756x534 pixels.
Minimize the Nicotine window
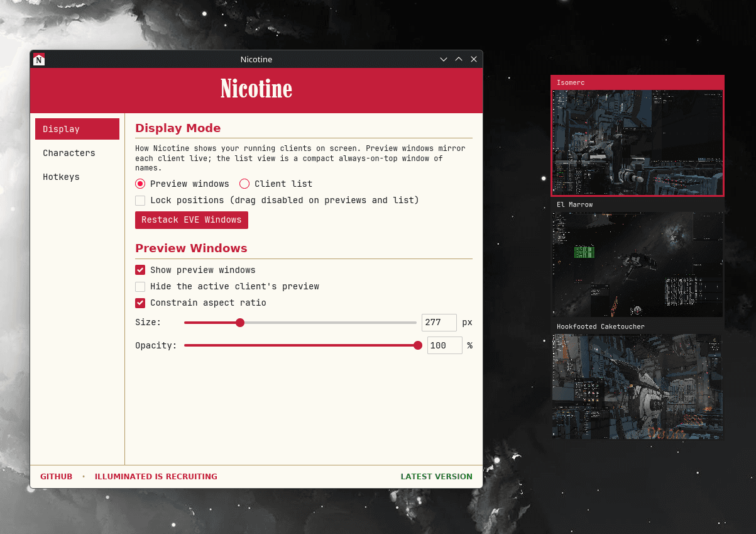click(x=444, y=59)
